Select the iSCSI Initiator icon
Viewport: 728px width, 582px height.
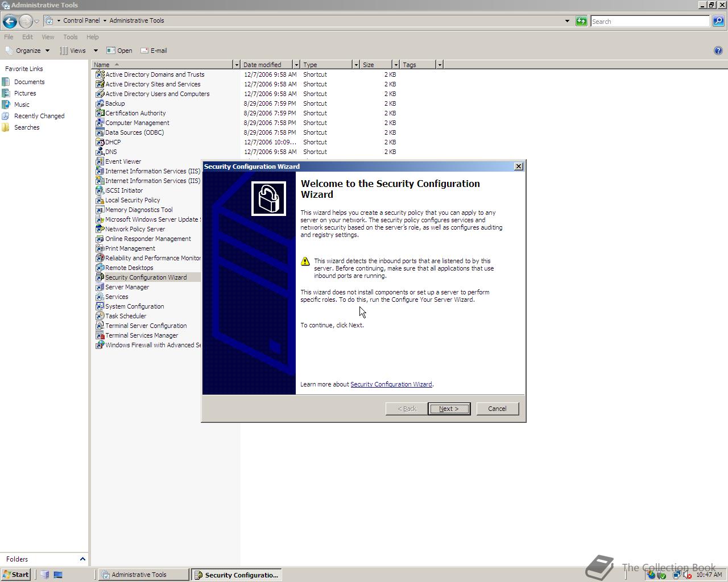click(x=100, y=190)
